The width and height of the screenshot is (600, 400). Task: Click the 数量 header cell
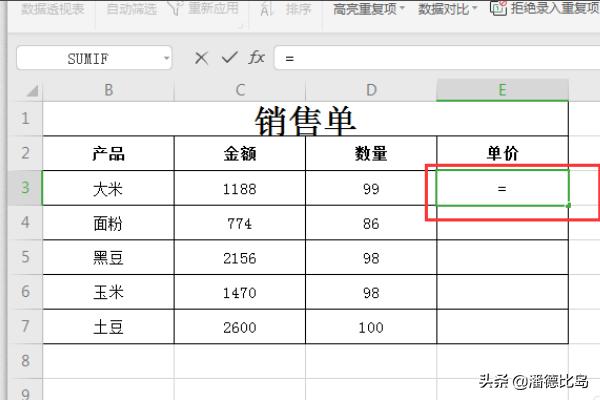pyautogui.click(x=371, y=153)
